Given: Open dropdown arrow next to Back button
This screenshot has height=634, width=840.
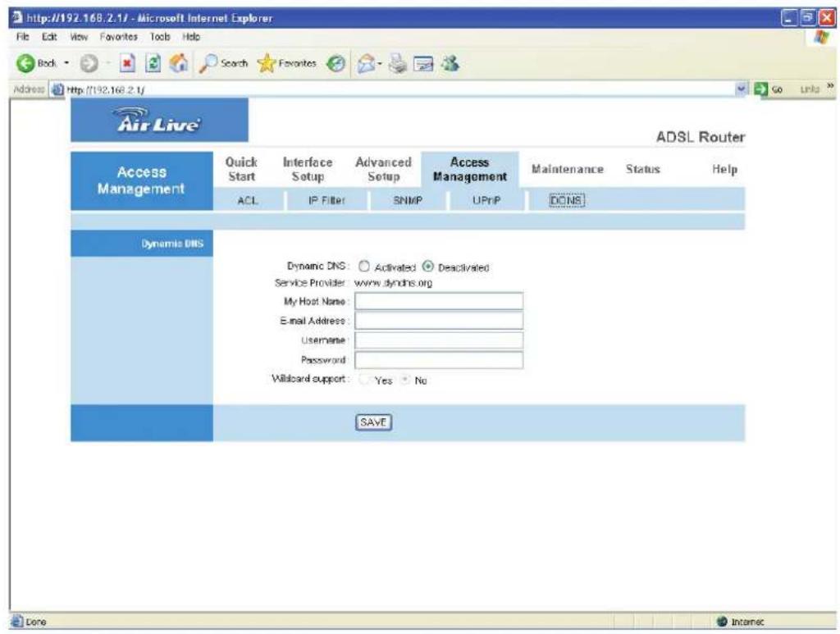Looking at the screenshot, I should point(67,64).
